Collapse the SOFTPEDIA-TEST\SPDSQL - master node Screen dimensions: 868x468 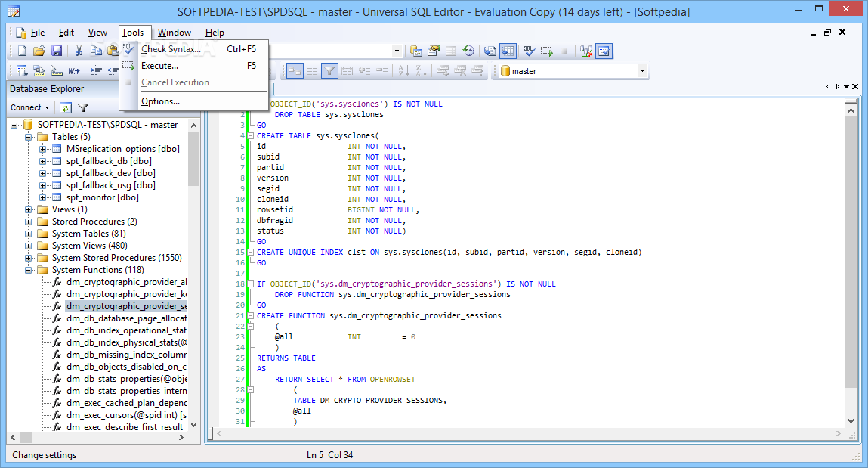14,126
